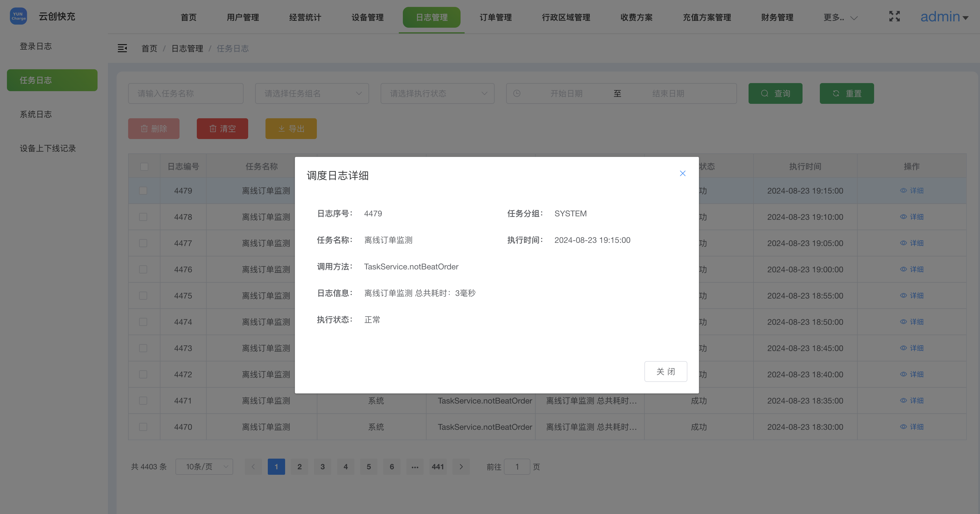View details eye icon for log 4476
980x514 pixels.
[903, 269]
